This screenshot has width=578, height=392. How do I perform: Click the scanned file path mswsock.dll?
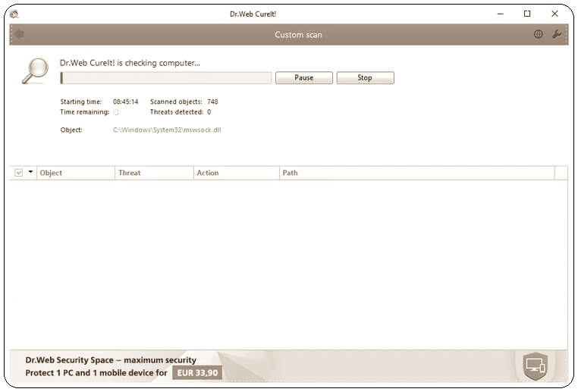(x=167, y=130)
